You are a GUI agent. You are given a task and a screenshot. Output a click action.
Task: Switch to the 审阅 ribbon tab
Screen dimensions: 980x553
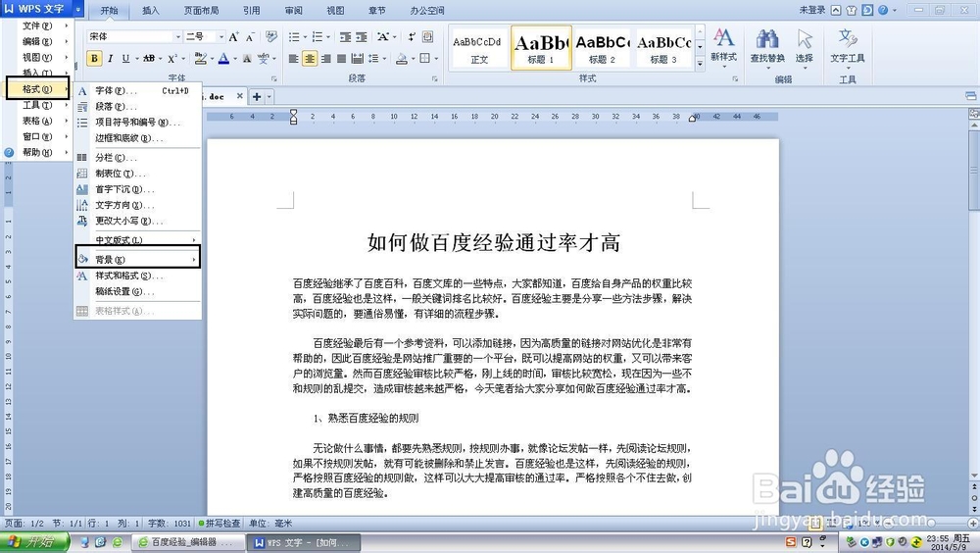point(293,10)
